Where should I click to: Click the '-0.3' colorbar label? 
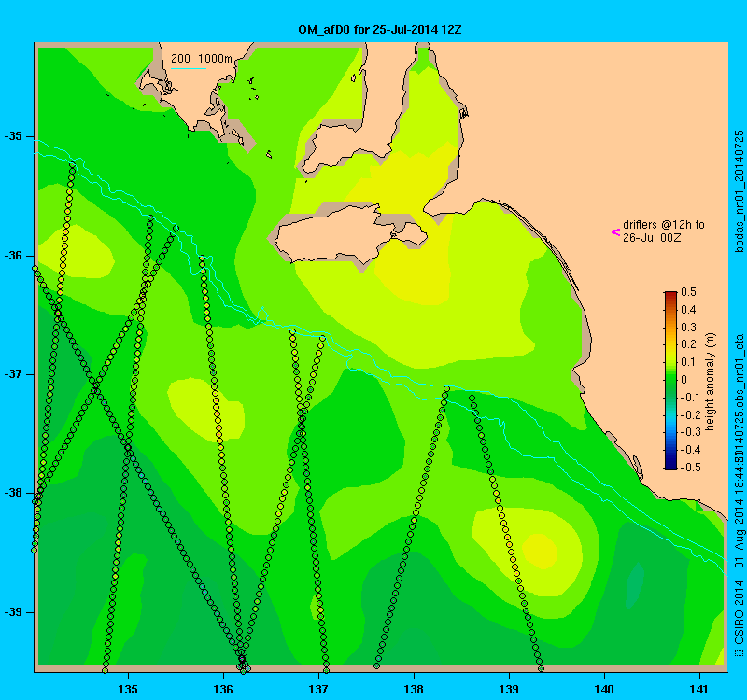[690, 432]
